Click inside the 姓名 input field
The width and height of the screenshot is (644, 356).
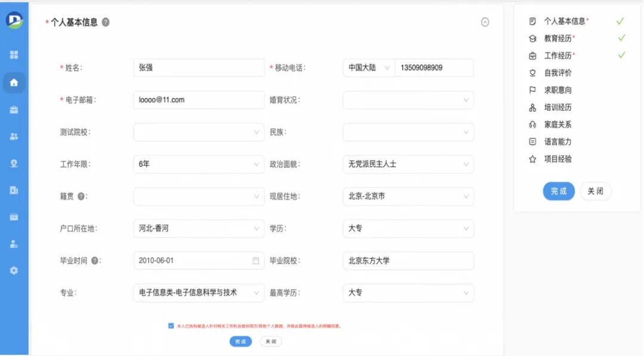pos(199,67)
